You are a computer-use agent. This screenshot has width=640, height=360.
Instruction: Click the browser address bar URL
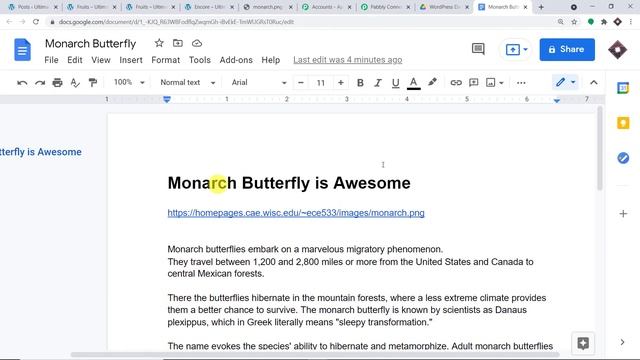point(176,22)
